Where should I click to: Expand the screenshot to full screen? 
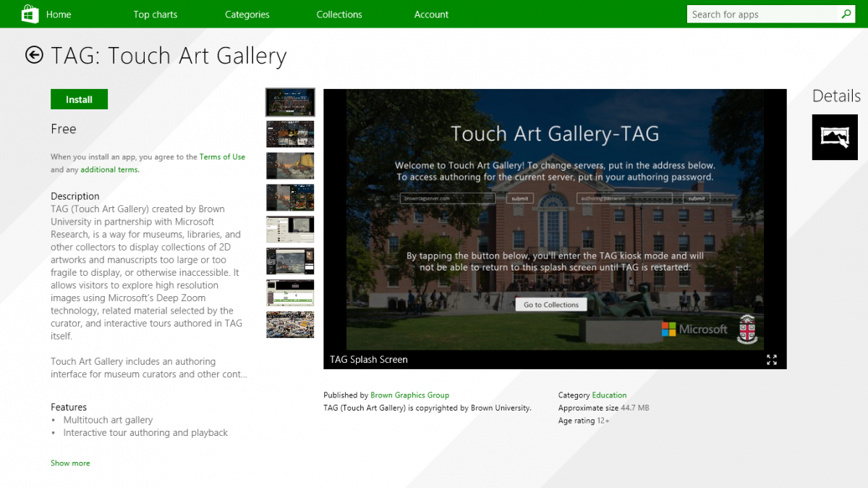pos(772,359)
